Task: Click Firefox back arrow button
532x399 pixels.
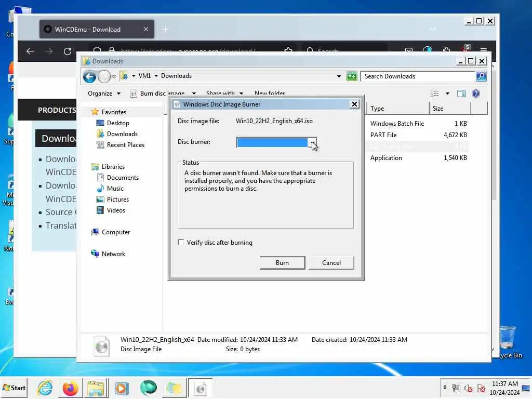Action: [x=30, y=51]
